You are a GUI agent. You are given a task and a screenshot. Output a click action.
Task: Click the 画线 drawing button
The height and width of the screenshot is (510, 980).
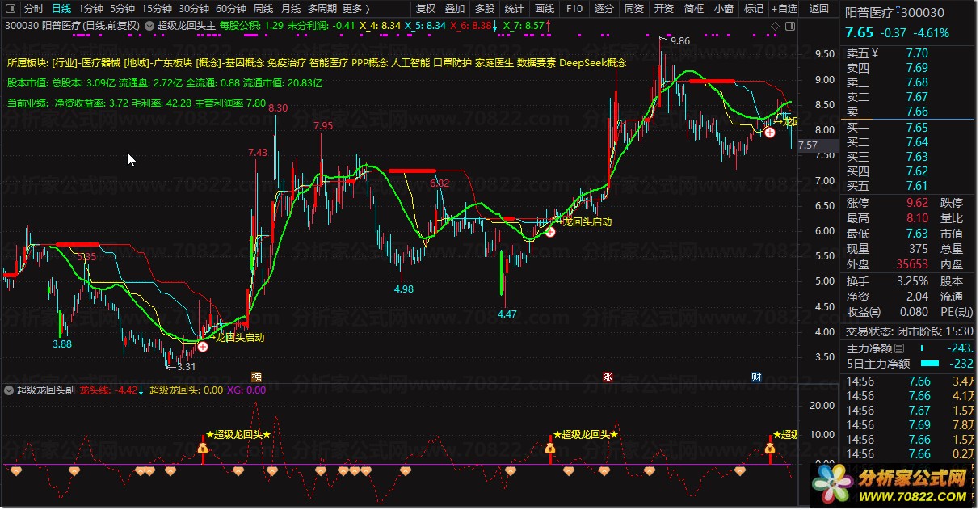(x=545, y=9)
